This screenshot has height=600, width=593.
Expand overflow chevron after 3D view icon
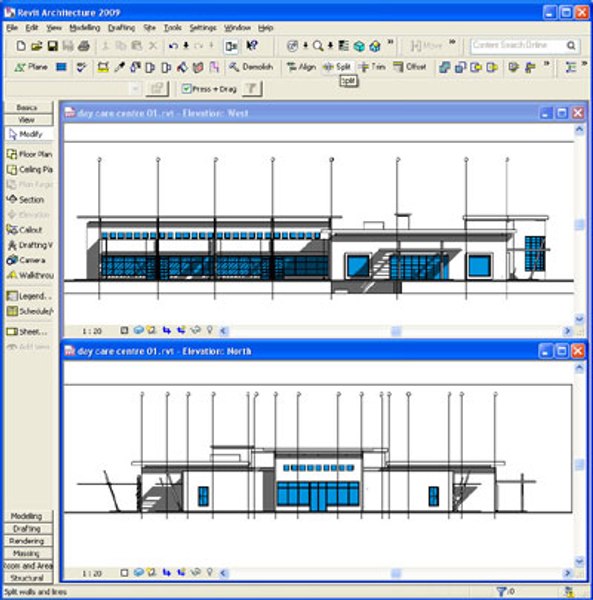391,41
